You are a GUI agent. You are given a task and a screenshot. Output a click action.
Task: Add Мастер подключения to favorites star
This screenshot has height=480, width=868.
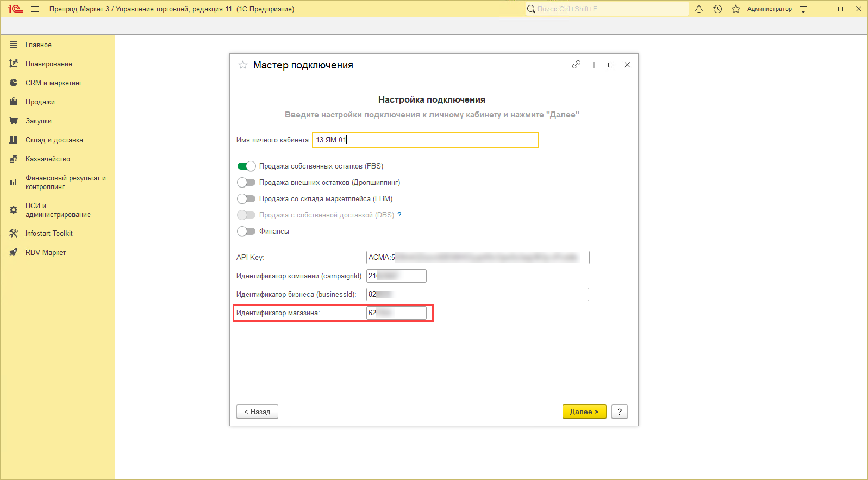coord(243,65)
